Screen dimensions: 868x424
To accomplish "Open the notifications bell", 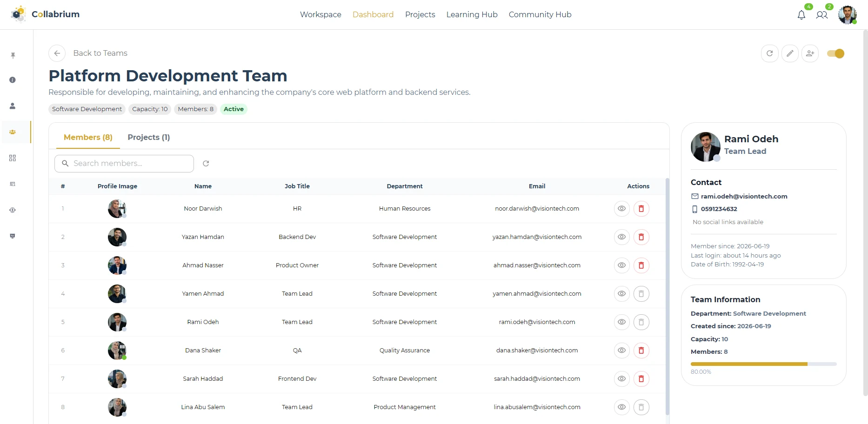I will click(801, 15).
